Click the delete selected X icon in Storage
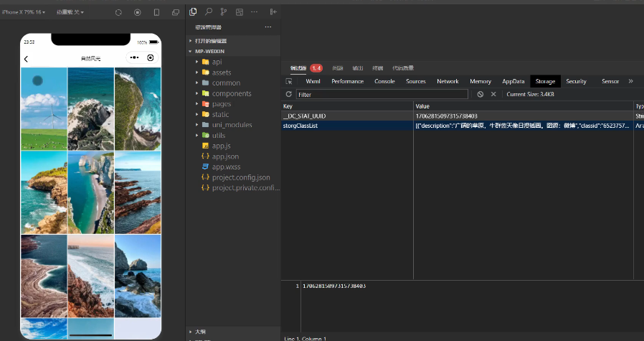Image resolution: width=644 pixels, height=341 pixels. (493, 94)
